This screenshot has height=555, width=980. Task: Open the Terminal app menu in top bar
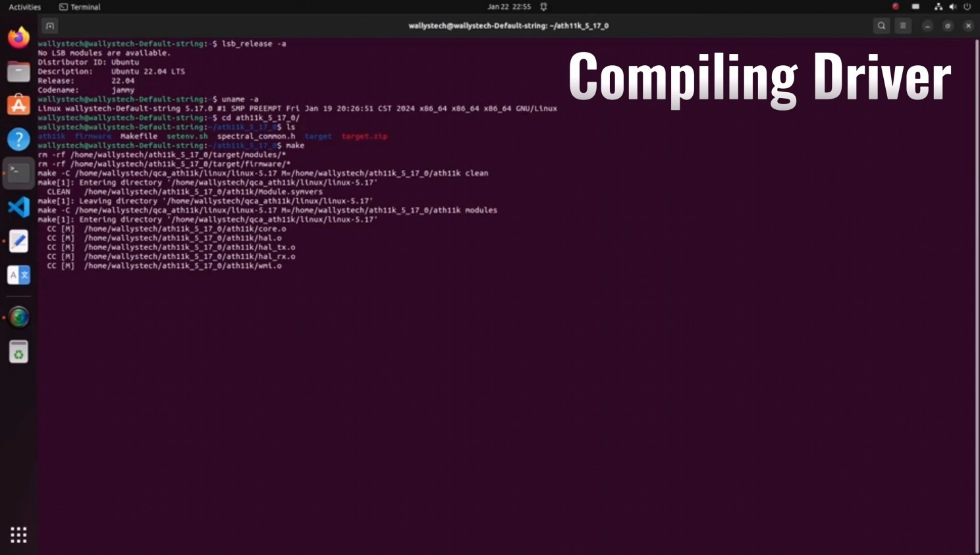coord(80,7)
